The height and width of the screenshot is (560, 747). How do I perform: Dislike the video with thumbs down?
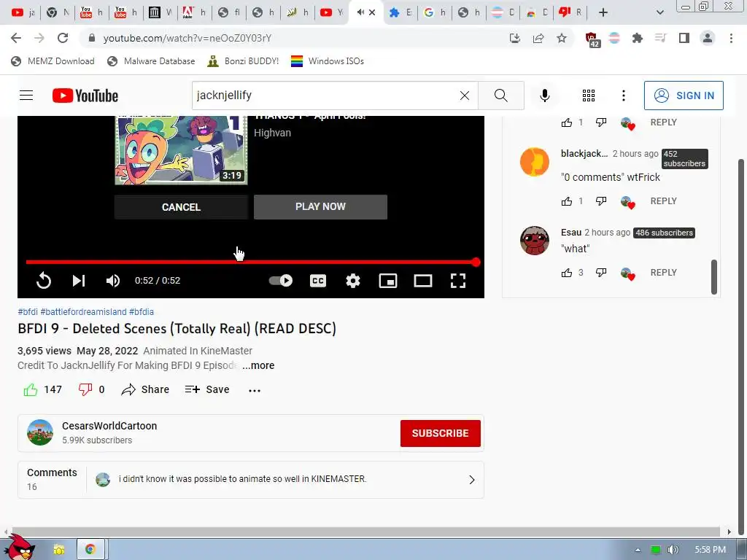pyautogui.click(x=91, y=389)
